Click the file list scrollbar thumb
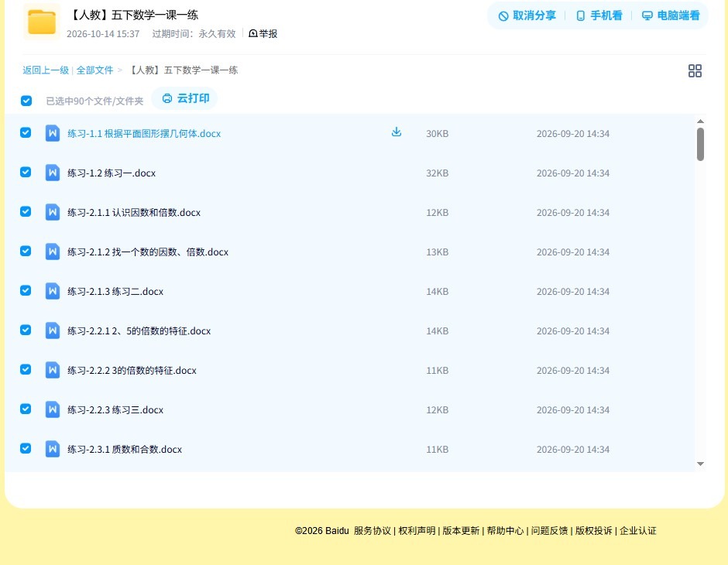This screenshot has height=565, width=728. (700, 144)
